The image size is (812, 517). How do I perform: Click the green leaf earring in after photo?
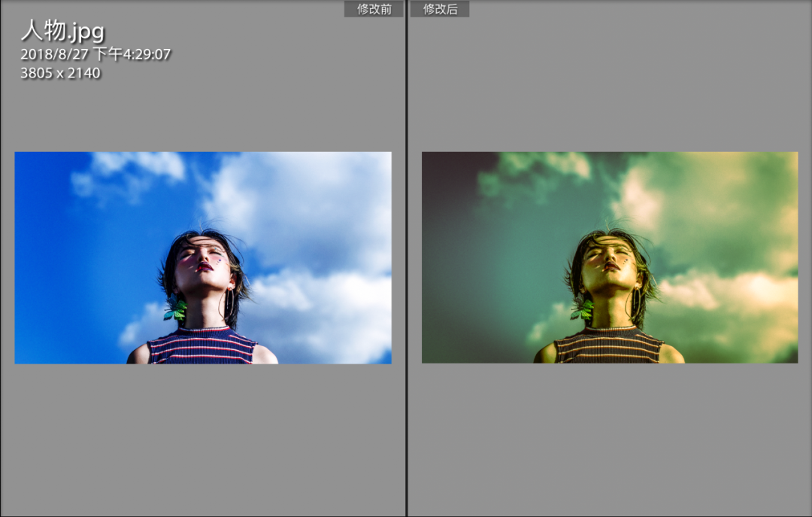(583, 309)
